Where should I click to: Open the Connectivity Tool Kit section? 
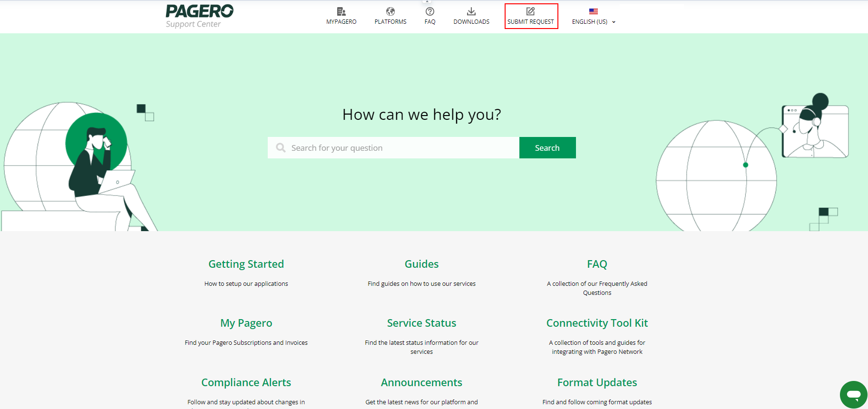click(x=597, y=323)
